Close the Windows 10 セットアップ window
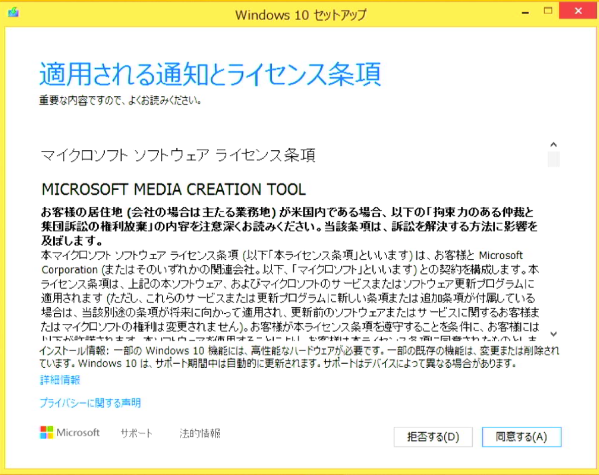This screenshot has height=475, width=599. [x=578, y=11]
